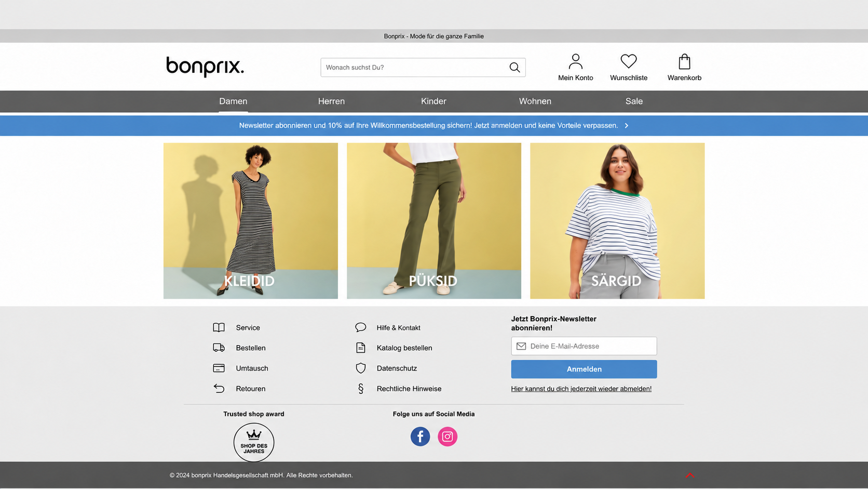
Task: Focus the Deine E-Mail-Adresse input field
Action: click(584, 346)
